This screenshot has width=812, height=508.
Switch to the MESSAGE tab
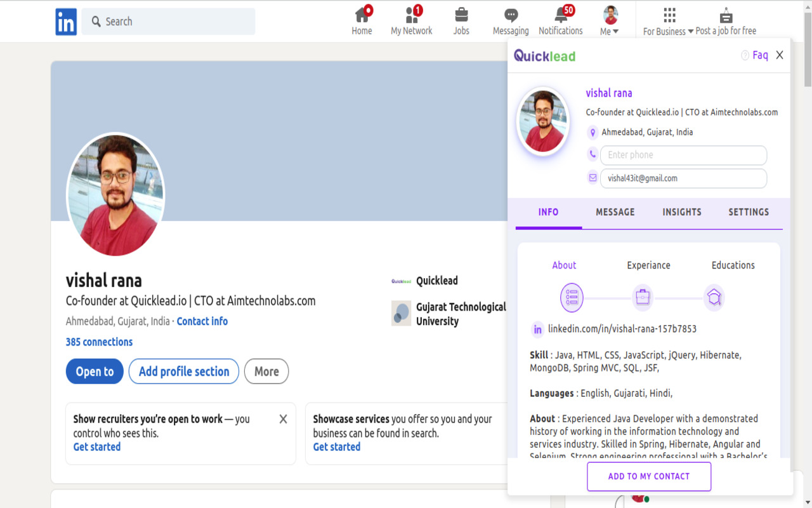615,212
